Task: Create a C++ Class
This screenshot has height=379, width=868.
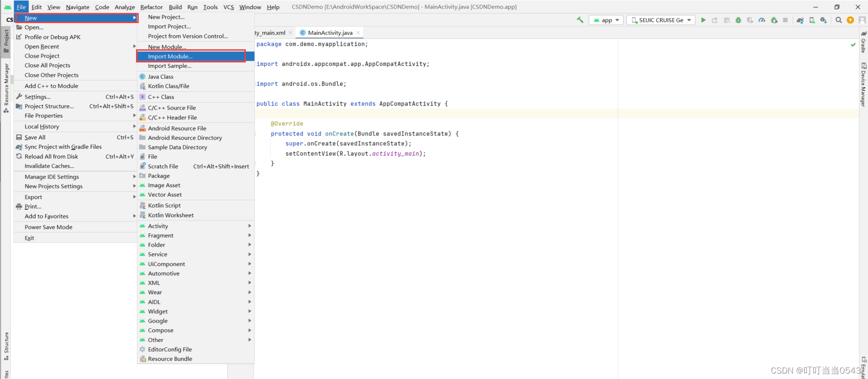Action: (196, 97)
